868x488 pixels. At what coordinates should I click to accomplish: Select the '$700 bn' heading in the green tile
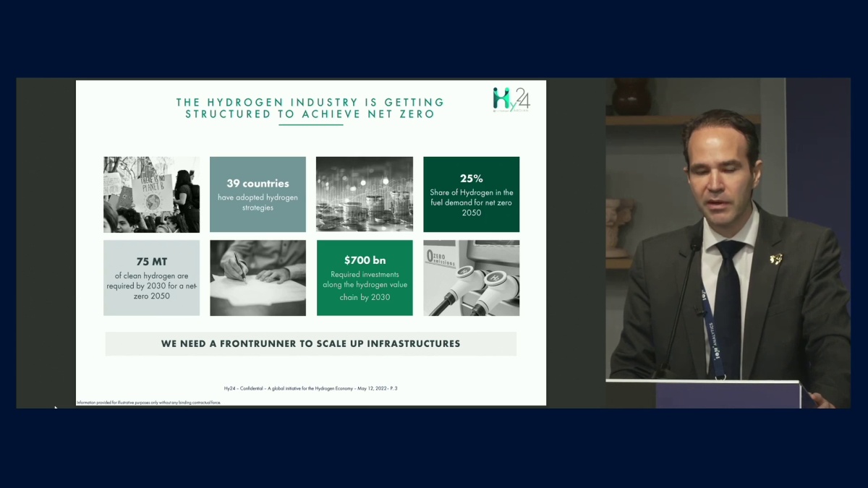point(365,259)
